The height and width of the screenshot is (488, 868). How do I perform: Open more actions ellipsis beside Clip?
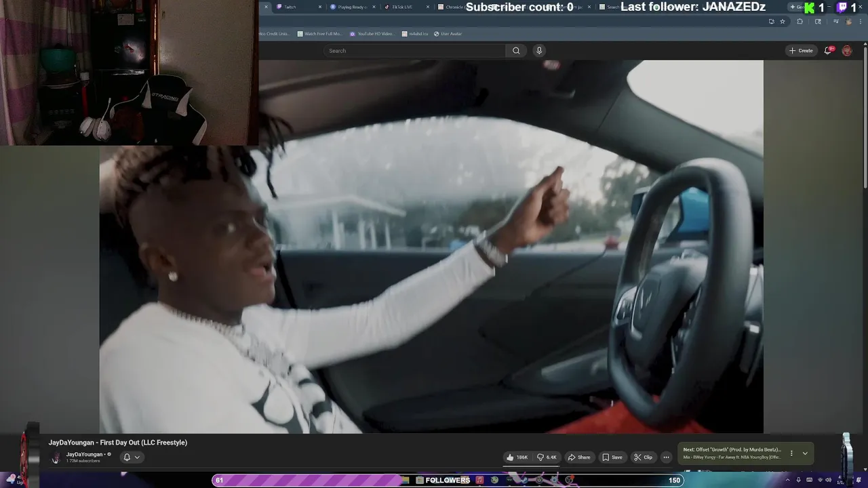(666, 457)
